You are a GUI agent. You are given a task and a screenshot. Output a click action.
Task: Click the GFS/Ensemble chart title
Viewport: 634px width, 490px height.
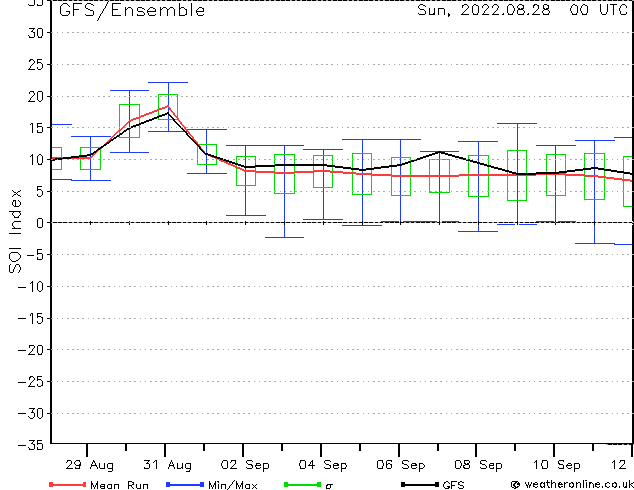[132, 10]
